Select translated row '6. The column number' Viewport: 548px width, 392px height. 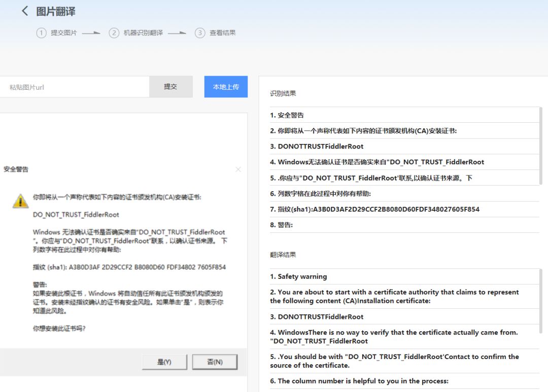404,381
